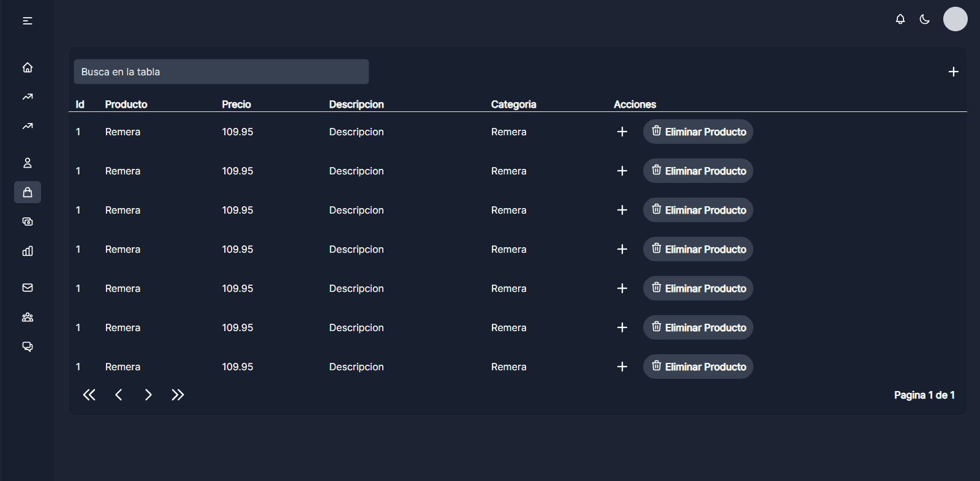
Task: Open the group of people icon in the sidebar
Action: pyautogui.click(x=28, y=317)
